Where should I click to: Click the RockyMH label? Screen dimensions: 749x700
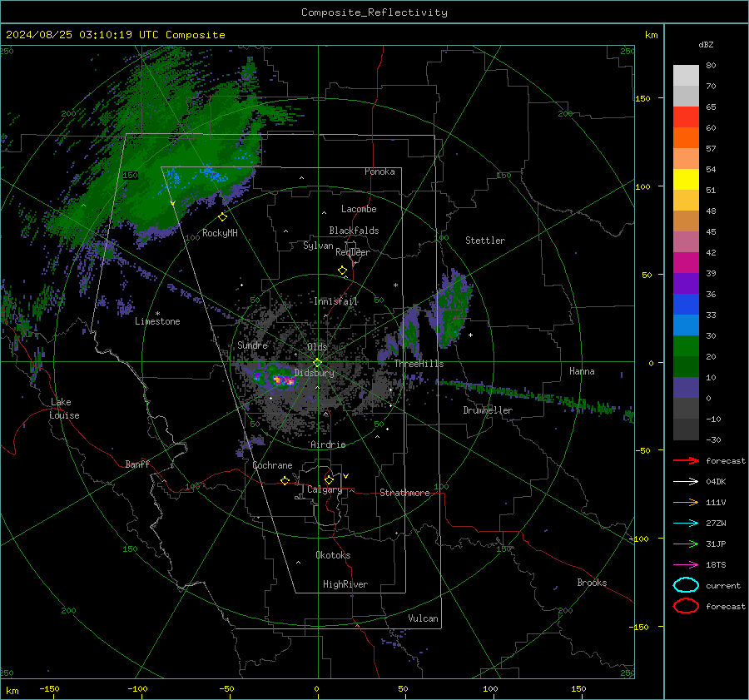pos(220,233)
